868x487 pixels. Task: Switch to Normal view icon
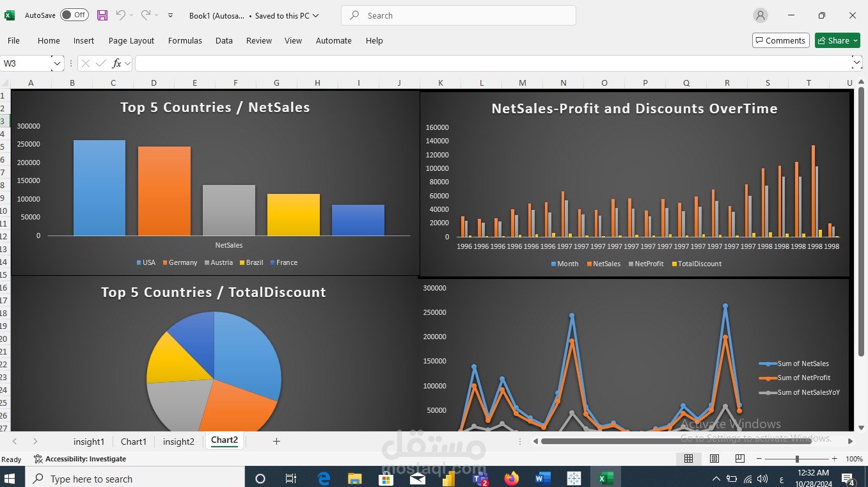click(x=688, y=459)
